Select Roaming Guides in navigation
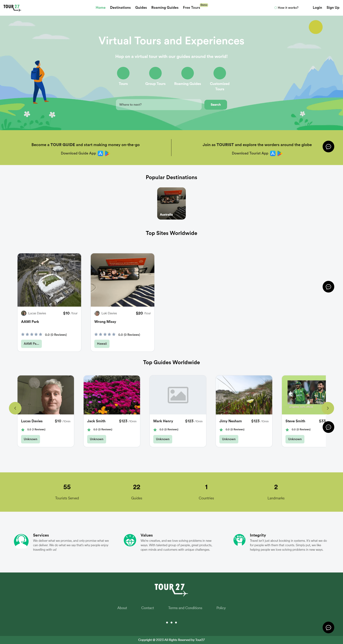The width and height of the screenshot is (343, 644). coord(165,8)
